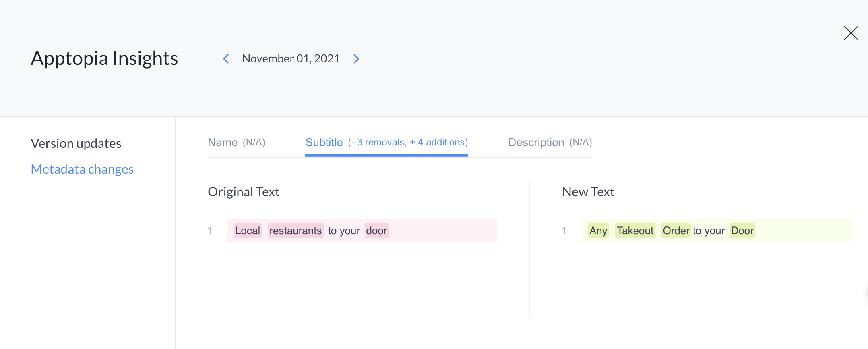Select the removed word Local
The width and height of the screenshot is (868, 349).
click(x=247, y=231)
